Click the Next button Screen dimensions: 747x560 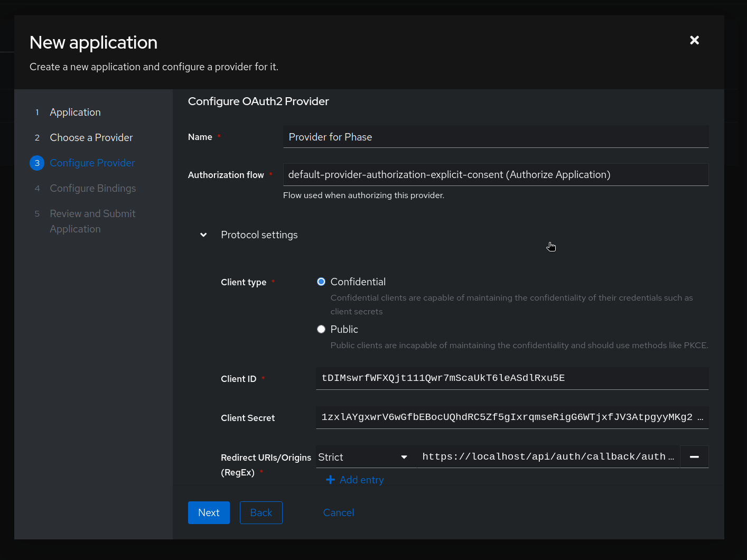[x=209, y=512]
